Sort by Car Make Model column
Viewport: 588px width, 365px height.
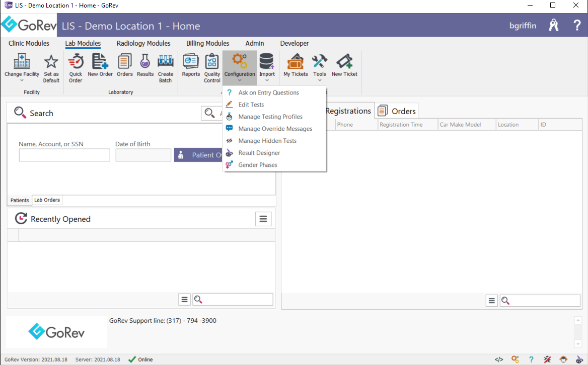tap(467, 125)
